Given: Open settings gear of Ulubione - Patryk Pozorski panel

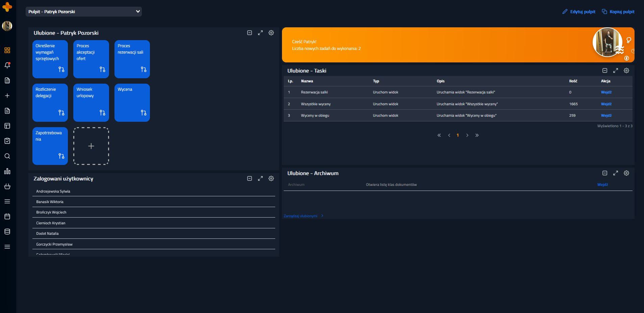Looking at the screenshot, I should (271, 33).
